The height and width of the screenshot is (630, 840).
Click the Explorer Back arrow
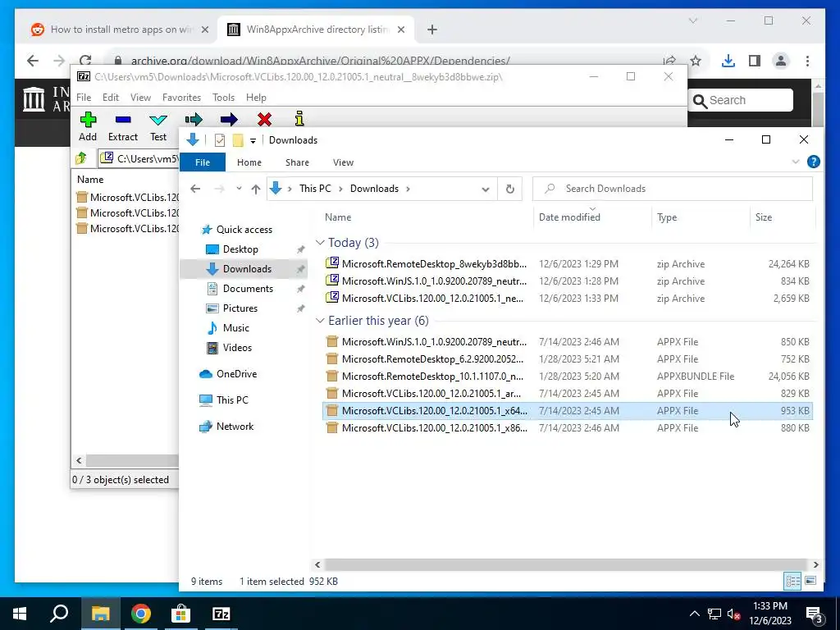[195, 189]
